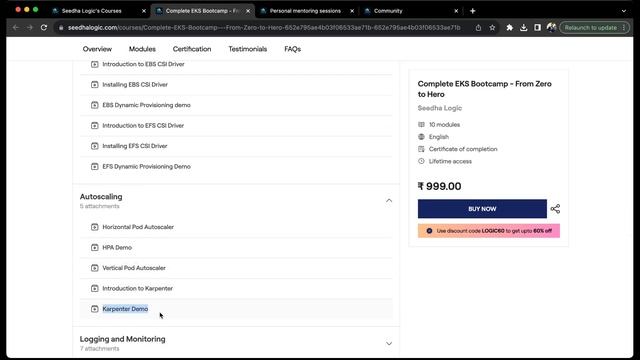The image size is (640, 360).
Task: Click the lock icon in address bar
Action: [x=61, y=28]
